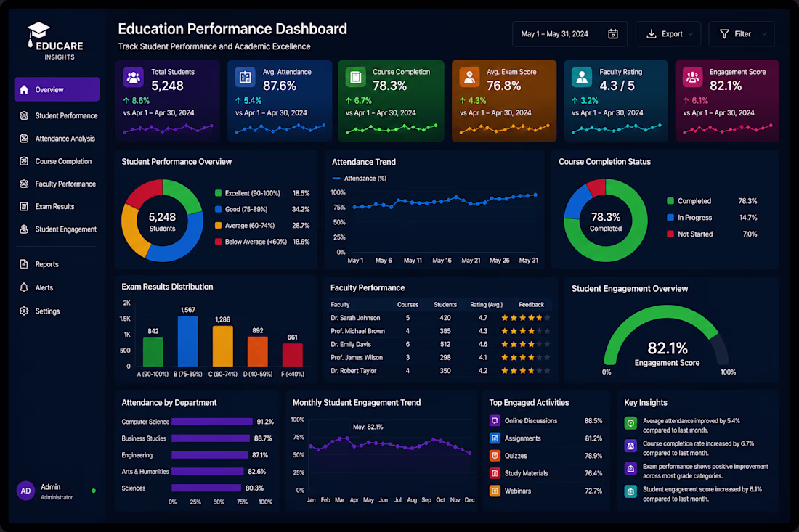
Task: Select the Export button label
Action: 672,34
